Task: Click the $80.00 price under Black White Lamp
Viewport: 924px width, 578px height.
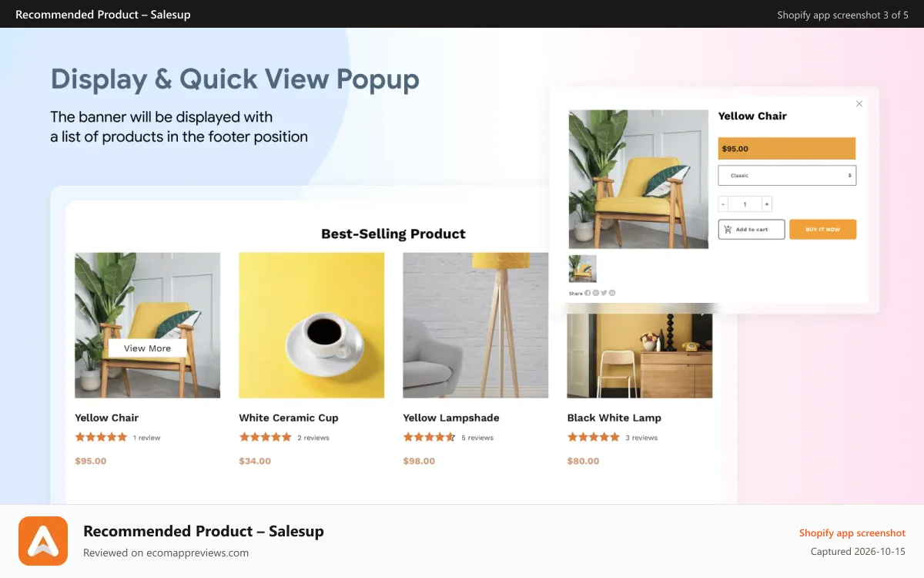Action: click(x=583, y=461)
